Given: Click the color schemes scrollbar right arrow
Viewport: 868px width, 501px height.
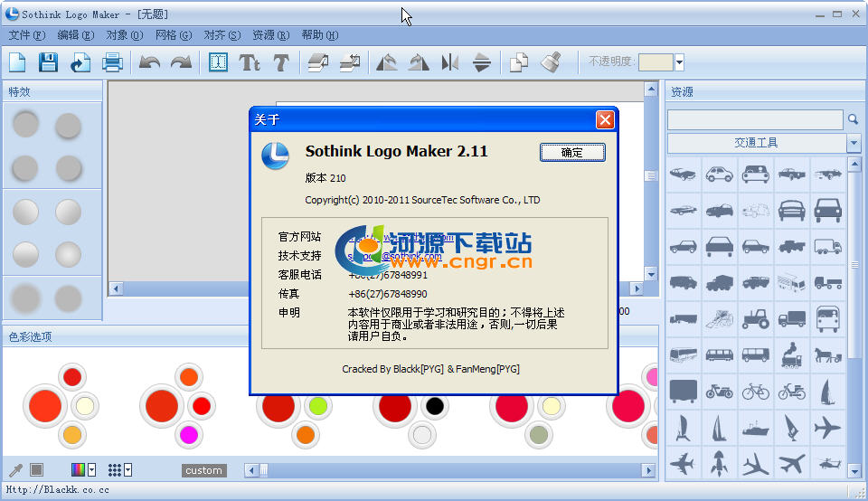Looking at the screenshot, I should (x=648, y=470).
